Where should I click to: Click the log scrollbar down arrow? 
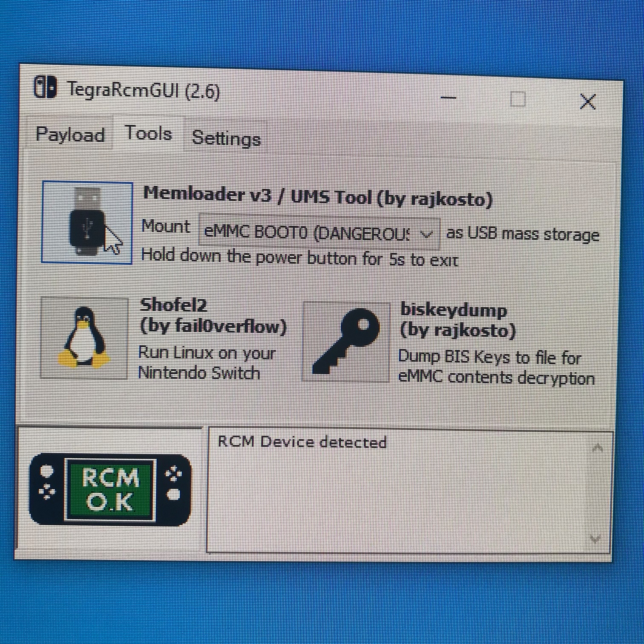[595, 538]
